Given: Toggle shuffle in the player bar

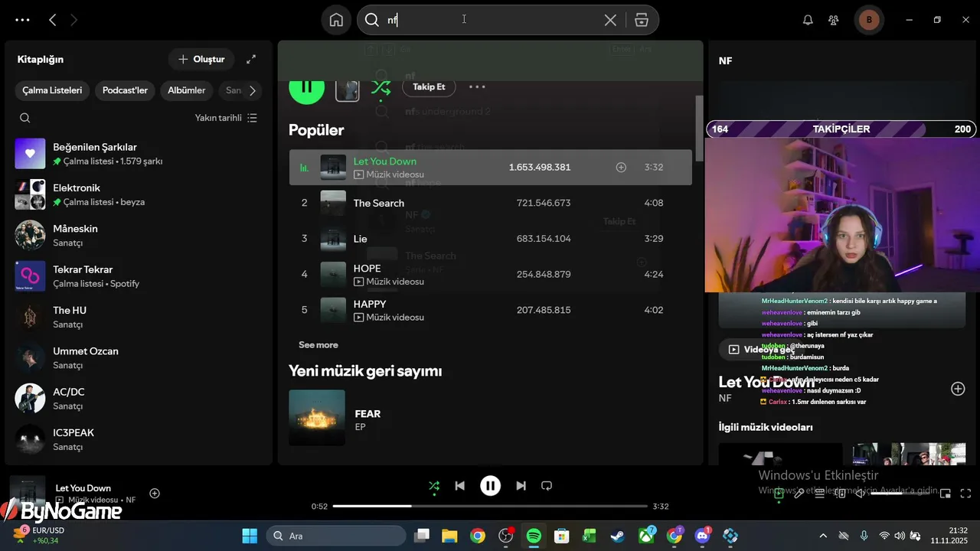Looking at the screenshot, I should click(434, 485).
